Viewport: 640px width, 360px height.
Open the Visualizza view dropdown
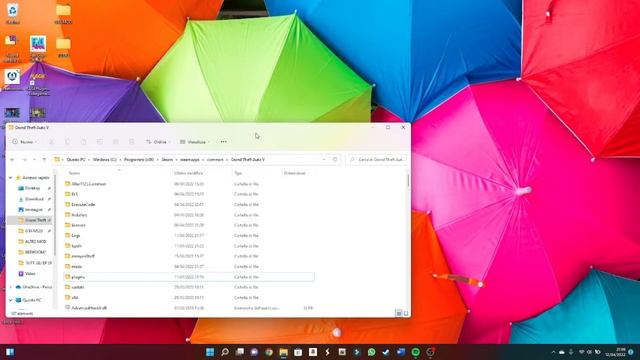(x=195, y=142)
